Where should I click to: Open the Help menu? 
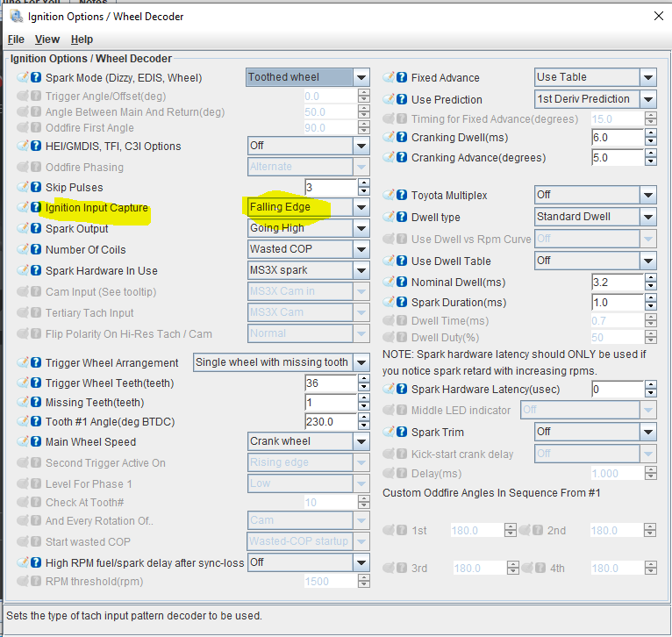82,39
